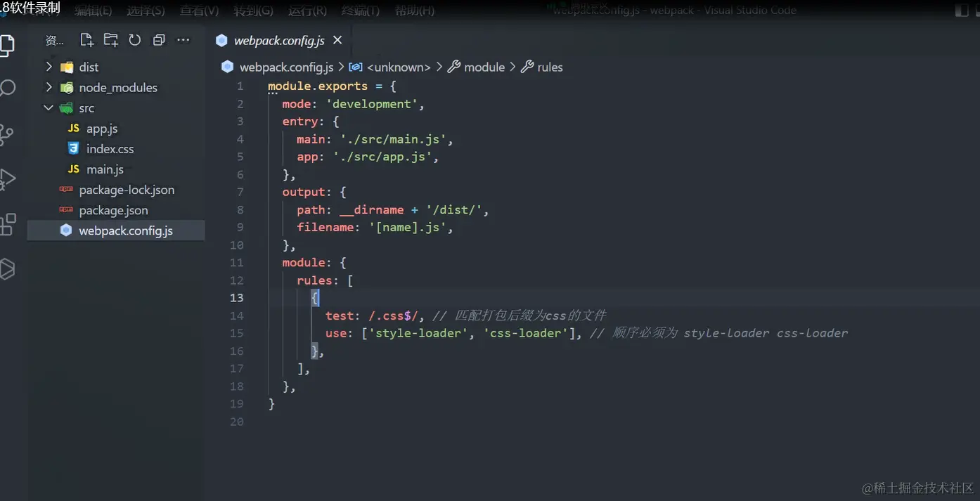Image resolution: width=980 pixels, height=501 pixels.
Task: Select the webpack.config.js editor tab
Action: pyautogui.click(x=279, y=40)
